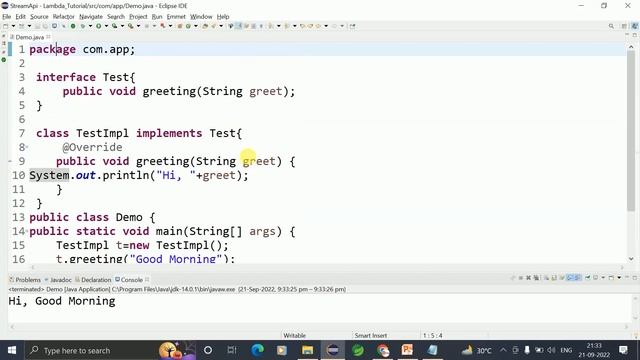This screenshot has width=640, height=360.
Task: Click the Open Type toolbar icon
Action: [x=205, y=26]
